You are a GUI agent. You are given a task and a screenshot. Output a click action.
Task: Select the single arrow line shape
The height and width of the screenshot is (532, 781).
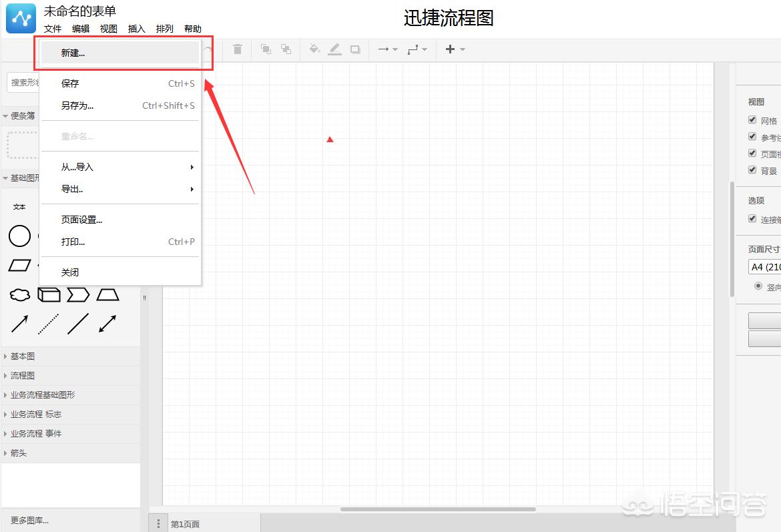[x=19, y=324]
